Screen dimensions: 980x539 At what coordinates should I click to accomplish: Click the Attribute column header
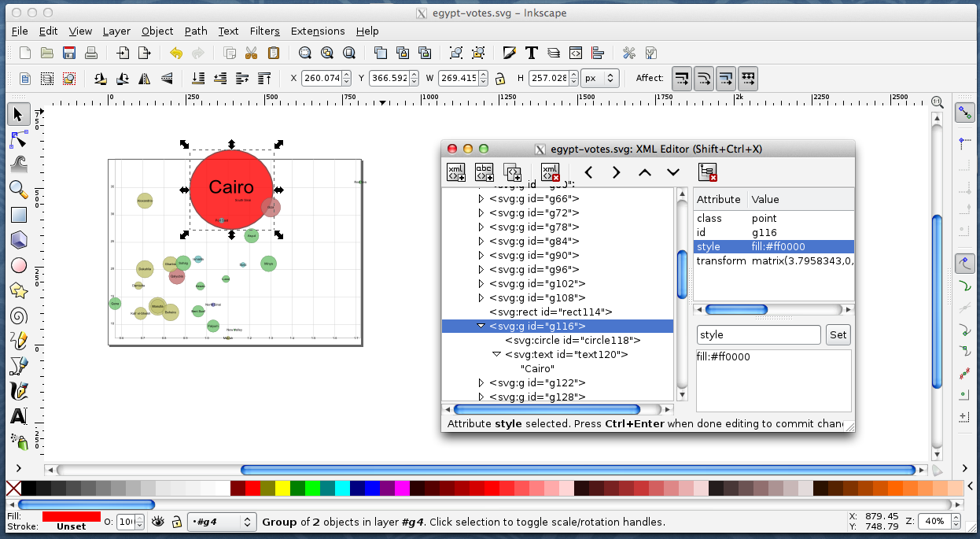tap(719, 200)
